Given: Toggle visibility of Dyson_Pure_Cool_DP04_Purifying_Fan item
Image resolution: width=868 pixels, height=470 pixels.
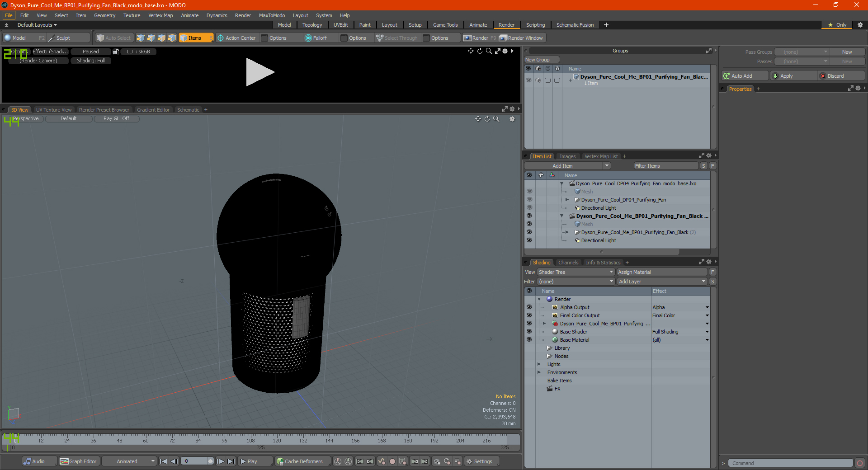Looking at the screenshot, I should [529, 200].
